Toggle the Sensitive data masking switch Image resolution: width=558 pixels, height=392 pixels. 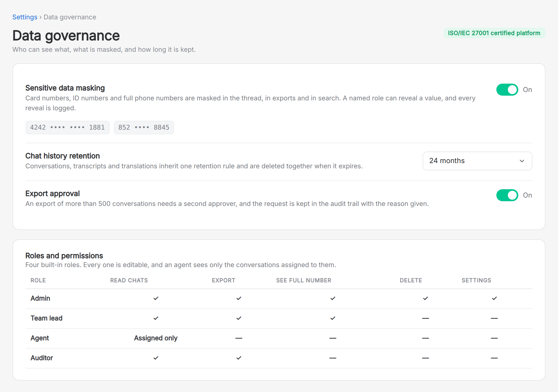[x=507, y=90]
